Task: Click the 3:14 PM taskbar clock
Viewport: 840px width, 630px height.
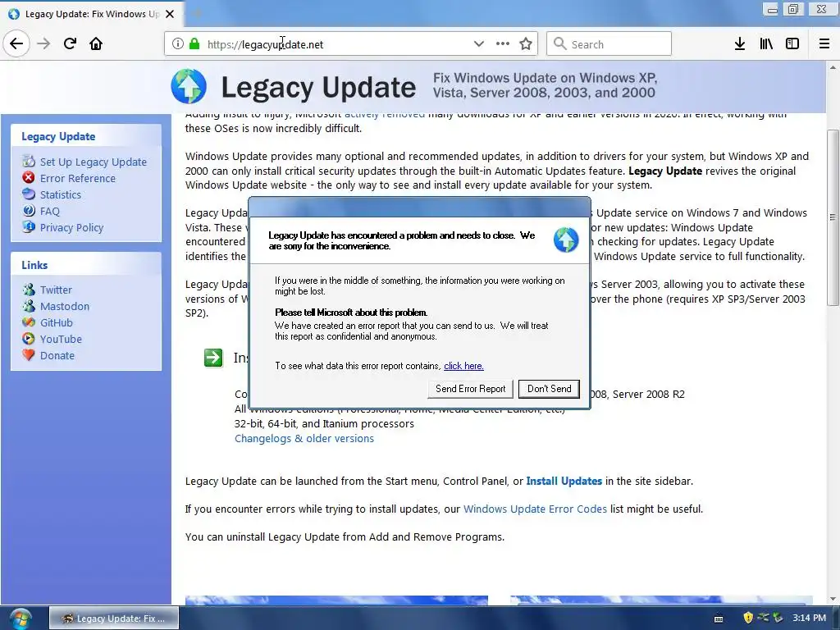Action: (809, 618)
